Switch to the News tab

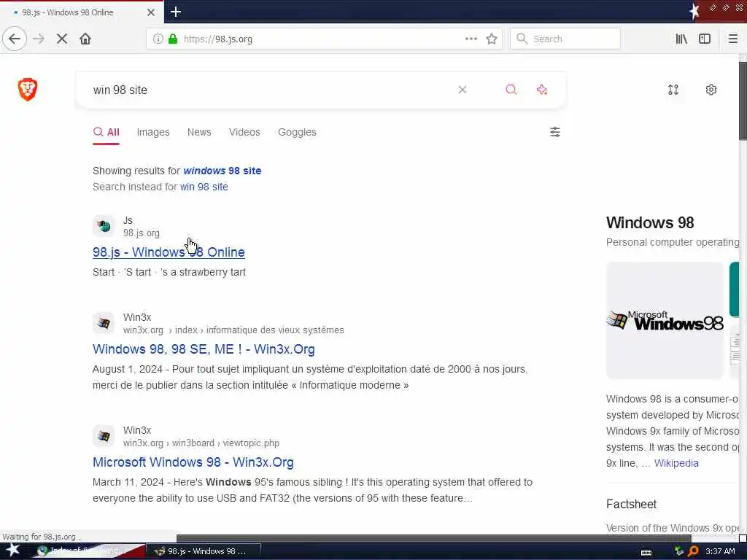click(x=199, y=133)
